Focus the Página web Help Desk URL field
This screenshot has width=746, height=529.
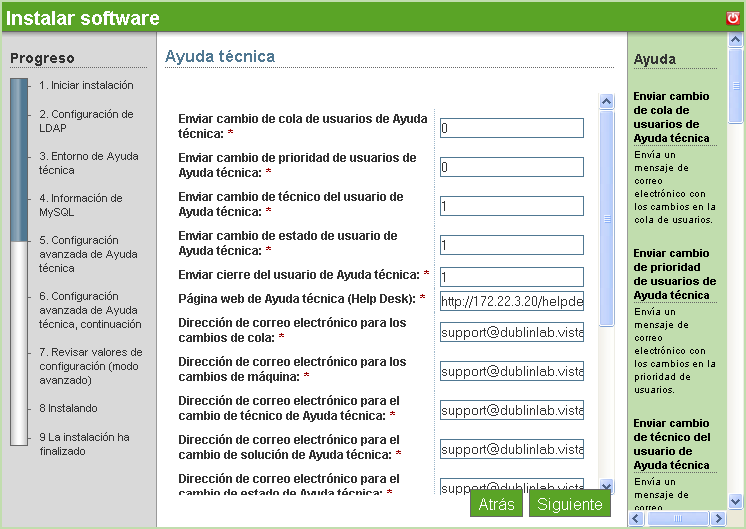click(511, 301)
